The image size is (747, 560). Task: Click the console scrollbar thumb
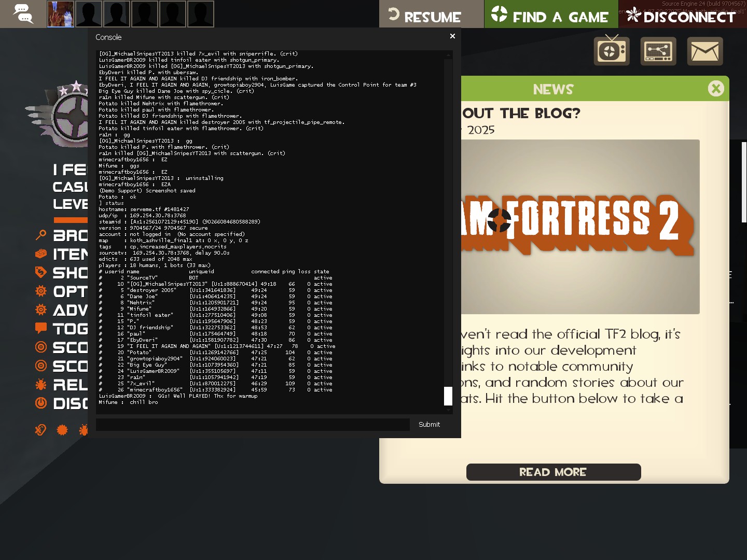click(448, 396)
